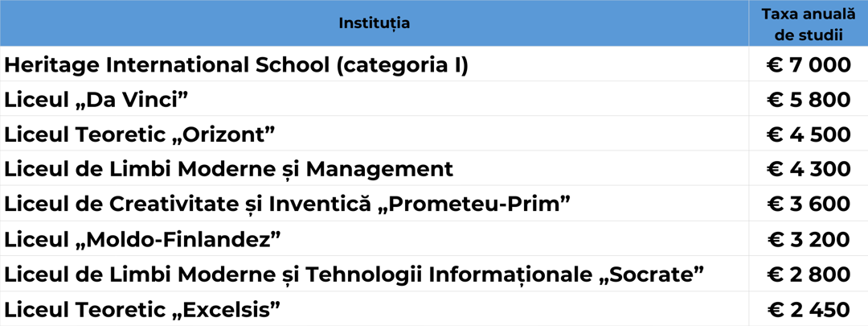Click "Liceul de Limbi Moderne și Management"
Image resolution: width=868 pixels, height=326 pixels.
click(229, 169)
